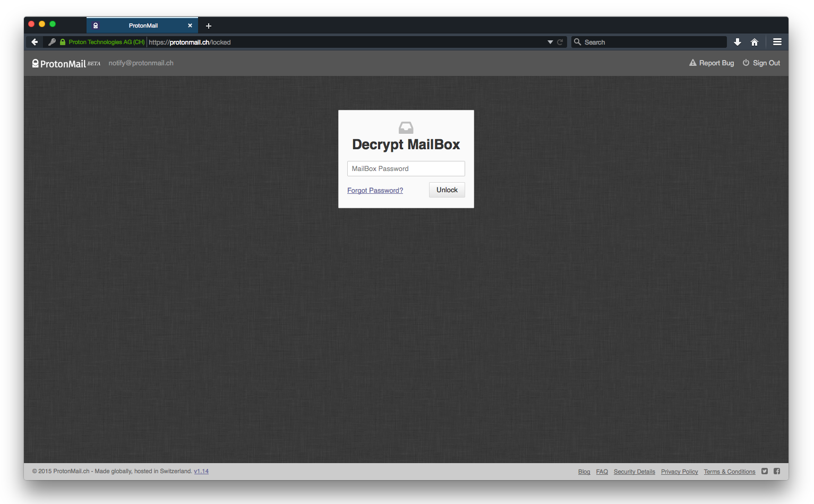
Task: Sign Out of the account
Action: [x=761, y=63]
